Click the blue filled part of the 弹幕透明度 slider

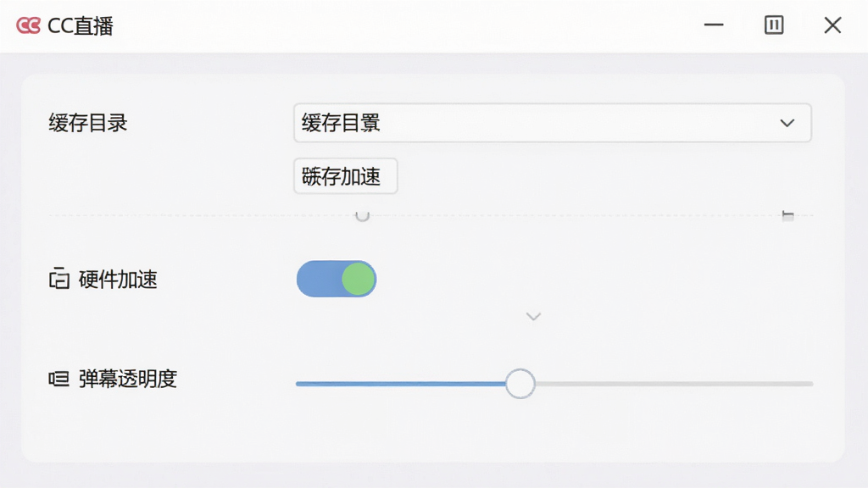click(401, 384)
